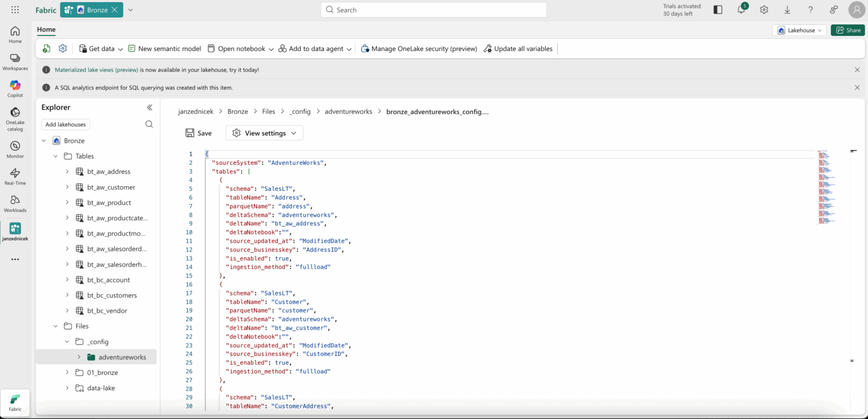Collapse the Explorer pane
This screenshot has width=868, height=419.
click(x=150, y=107)
